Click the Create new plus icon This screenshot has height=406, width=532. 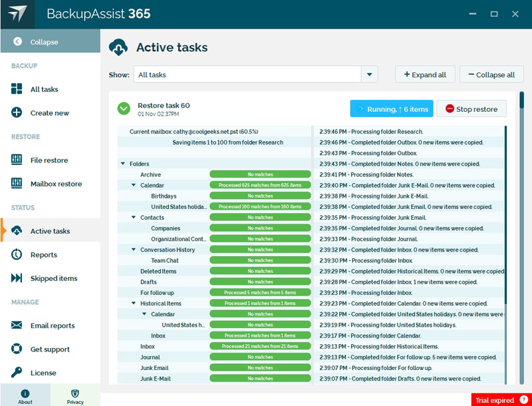coord(17,112)
